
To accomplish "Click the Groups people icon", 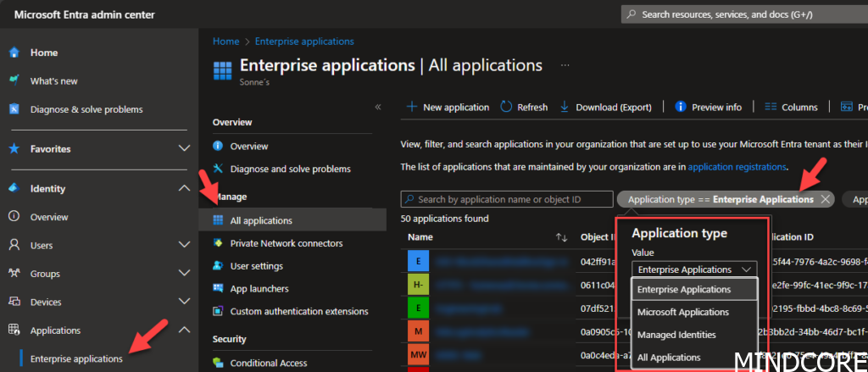I will [x=15, y=274].
